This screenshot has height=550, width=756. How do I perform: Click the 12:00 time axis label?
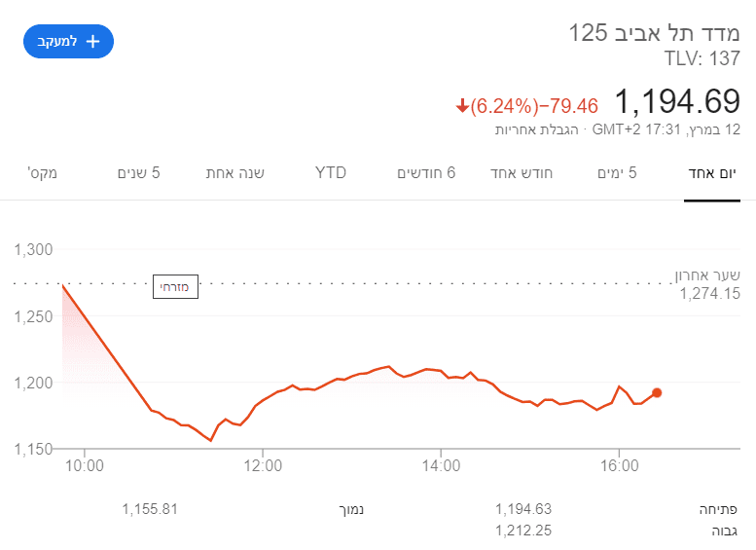(263, 466)
